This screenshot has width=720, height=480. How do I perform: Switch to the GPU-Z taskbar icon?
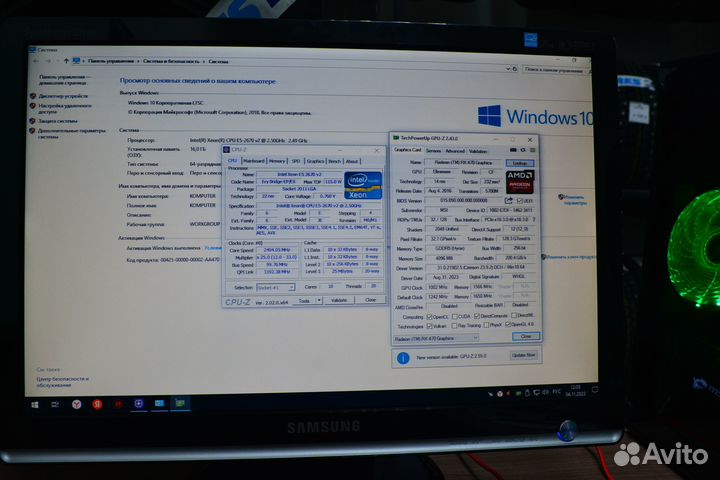coord(180,403)
